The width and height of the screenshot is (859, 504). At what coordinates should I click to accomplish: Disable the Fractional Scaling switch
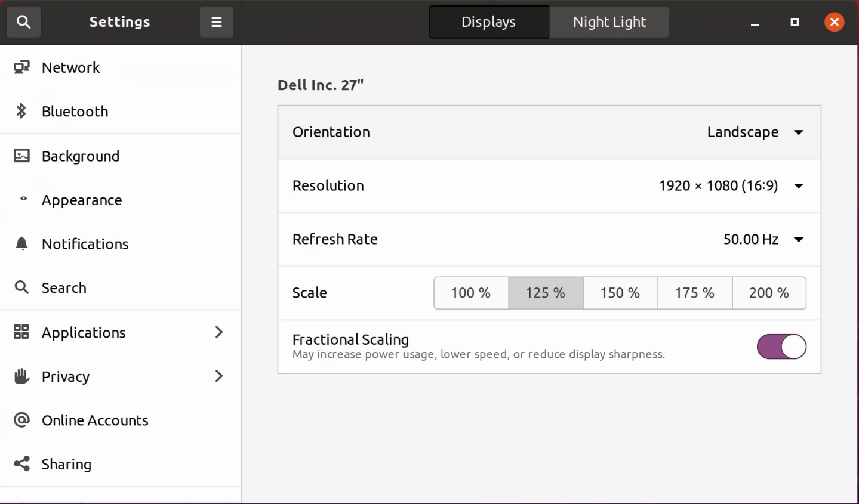[x=781, y=347]
